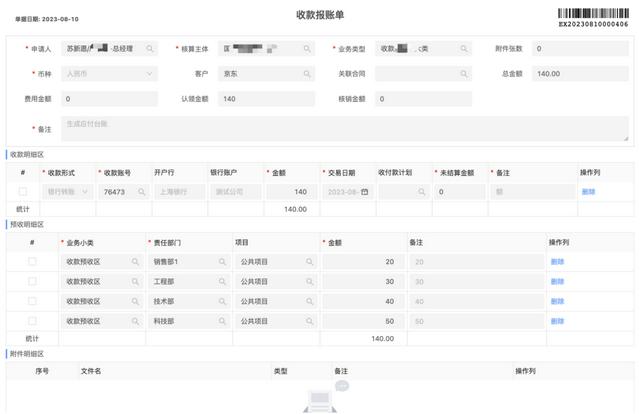Delete the 科技部 row
The height and width of the screenshot is (414, 640).
(x=557, y=321)
